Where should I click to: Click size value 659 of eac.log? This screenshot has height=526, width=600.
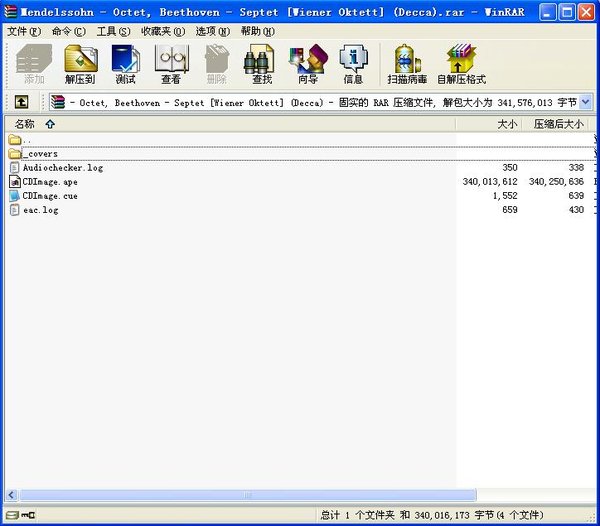510,210
